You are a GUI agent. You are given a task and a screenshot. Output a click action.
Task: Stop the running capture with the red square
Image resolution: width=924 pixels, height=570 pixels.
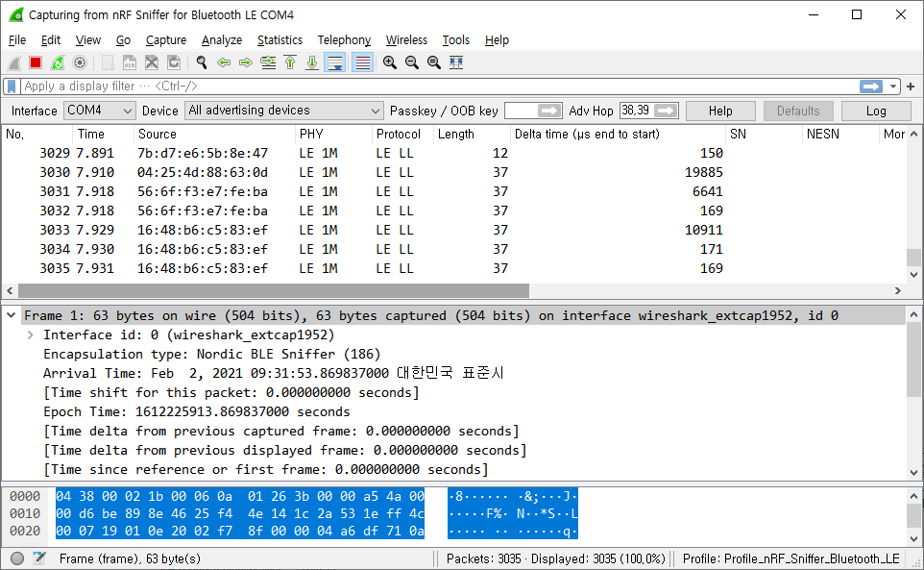coord(36,62)
